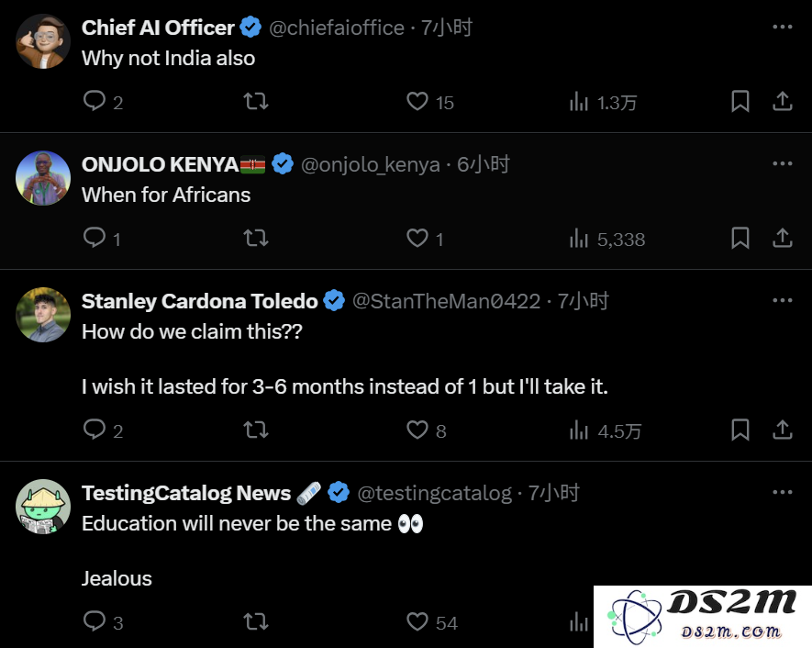Bookmark the "How do we claim this??" tweet

[740, 430]
